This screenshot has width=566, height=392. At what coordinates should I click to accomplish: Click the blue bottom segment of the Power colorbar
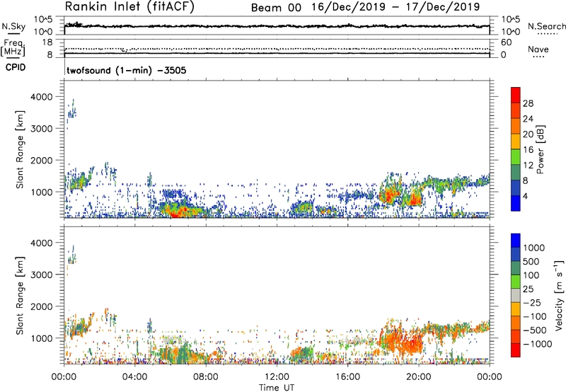tap(516, 203)
